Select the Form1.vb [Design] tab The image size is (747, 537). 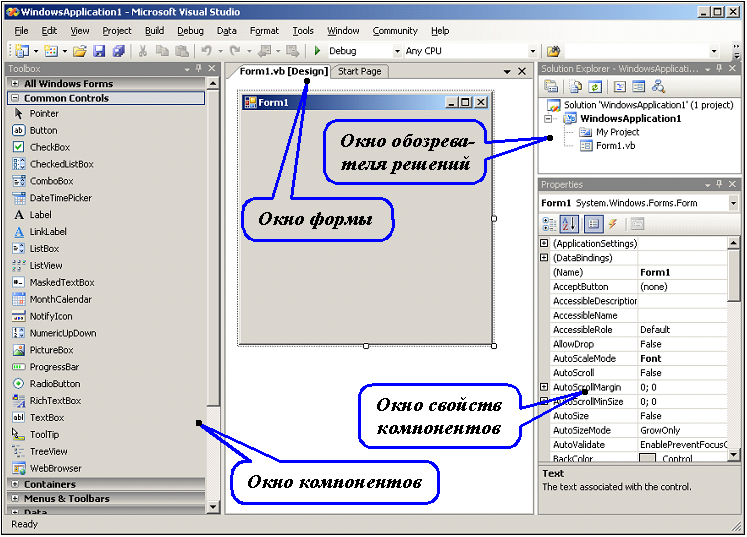click(x=283, y=71)
